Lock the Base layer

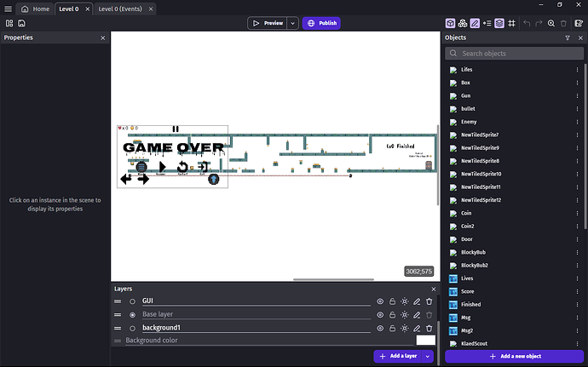(392, 315)
